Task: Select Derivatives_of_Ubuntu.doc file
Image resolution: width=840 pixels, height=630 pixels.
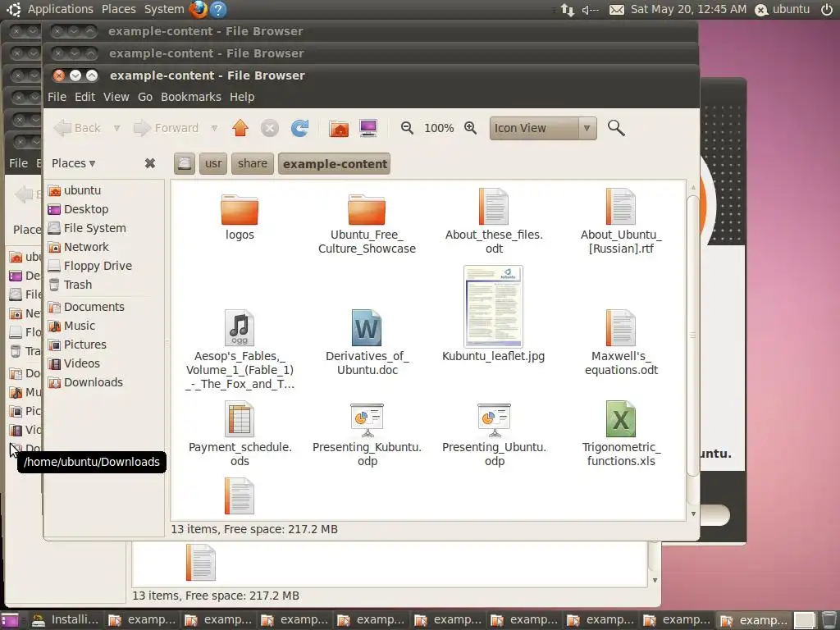Action: (367, 343)
